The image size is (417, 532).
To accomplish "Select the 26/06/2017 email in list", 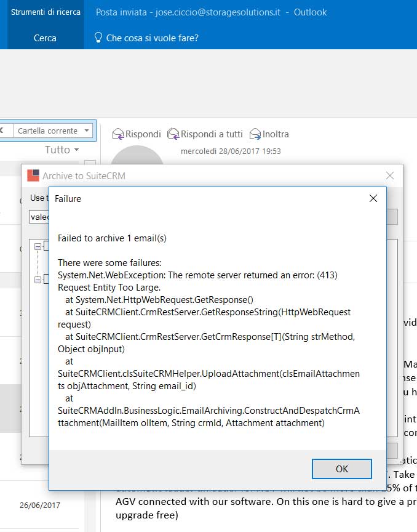I will click(x=40, y=505).
